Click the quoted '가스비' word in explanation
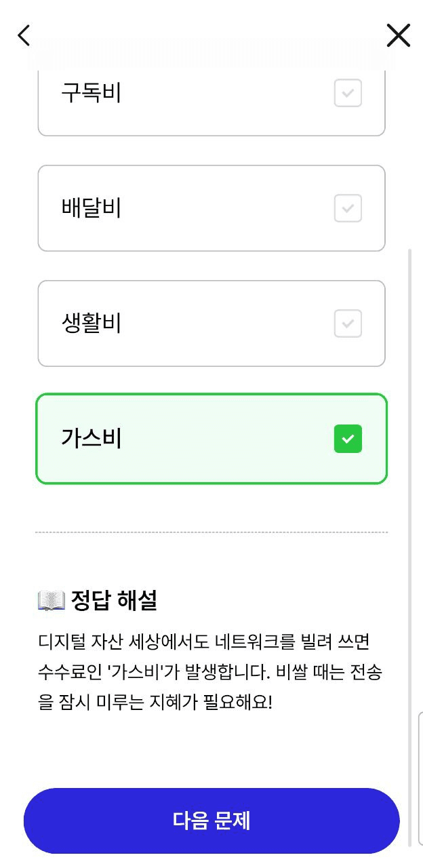 [x=138, y=672]
